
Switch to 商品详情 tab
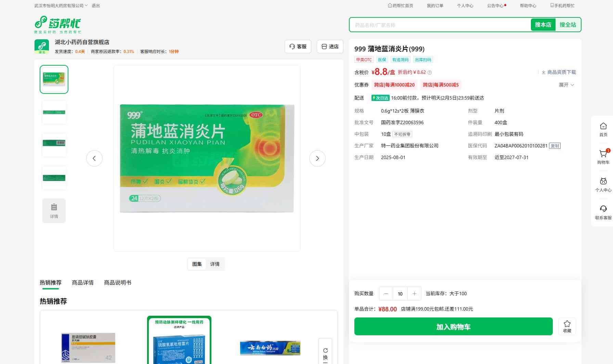point(82,283)
